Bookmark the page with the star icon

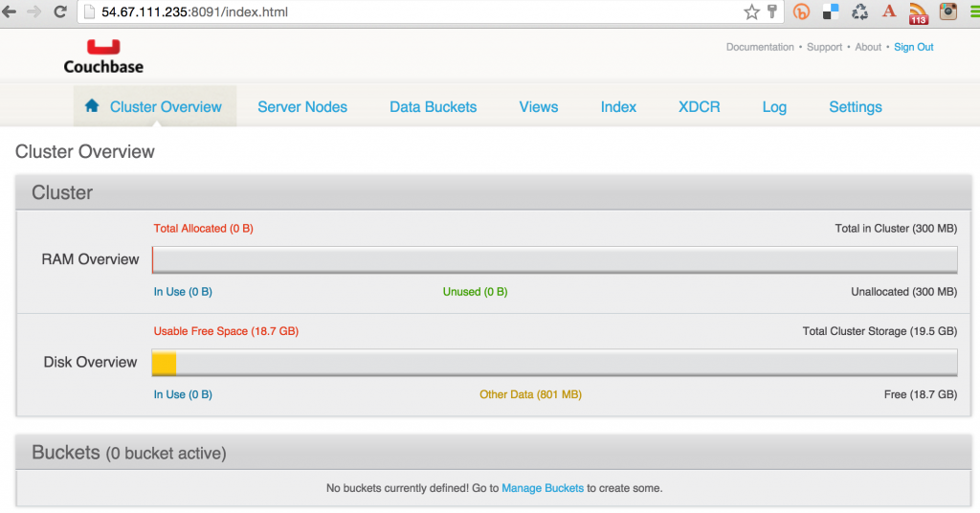tap(752, 11)
